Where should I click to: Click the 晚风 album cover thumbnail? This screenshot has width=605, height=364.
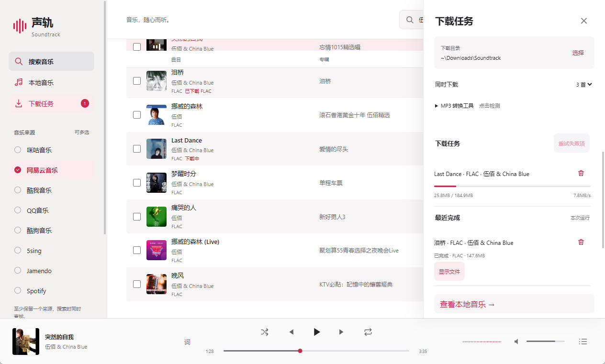[x=157, y=284]
